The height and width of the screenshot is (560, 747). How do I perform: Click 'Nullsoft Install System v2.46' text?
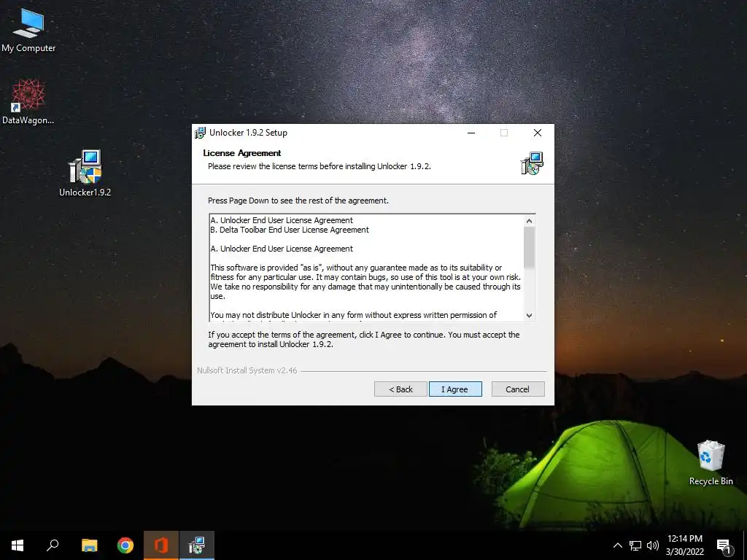[x=247, y=370]
